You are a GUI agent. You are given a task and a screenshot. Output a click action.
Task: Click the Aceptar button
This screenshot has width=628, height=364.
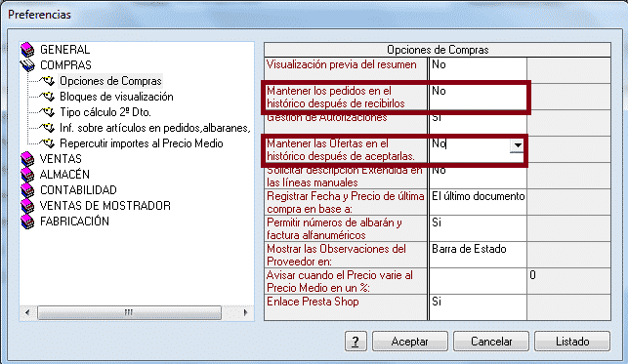[x=410, y=342]
